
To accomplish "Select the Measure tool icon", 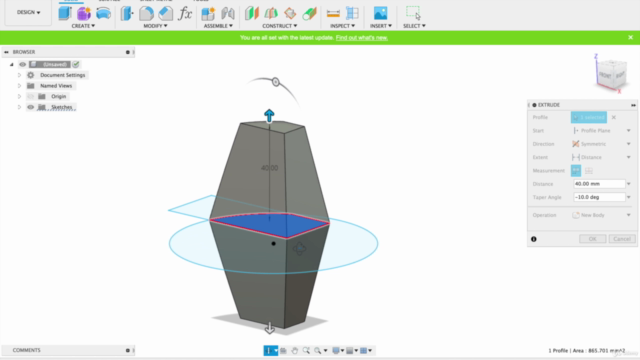I will click(333, 13).
